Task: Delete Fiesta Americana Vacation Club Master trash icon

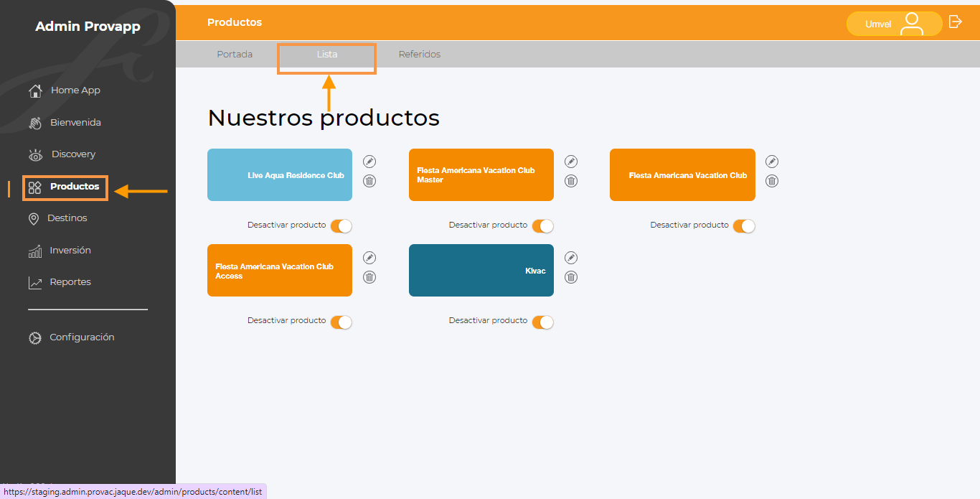Action: pos(571,181)
